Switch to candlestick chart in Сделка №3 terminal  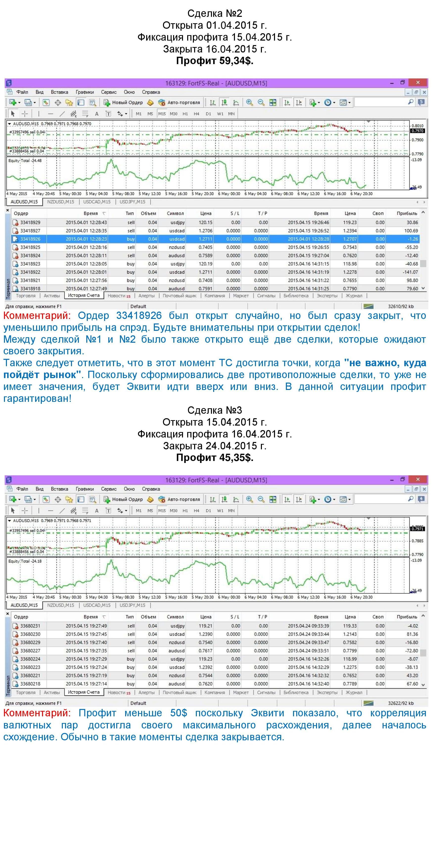(224, 499)
